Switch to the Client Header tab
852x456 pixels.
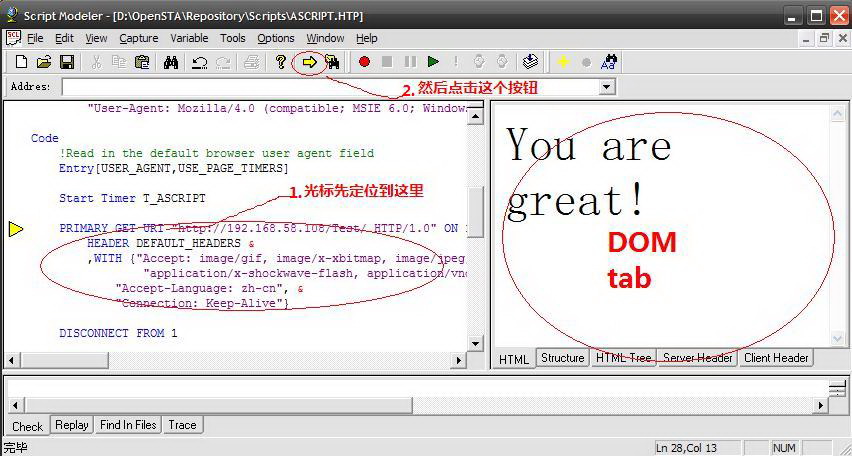[776, 358]
